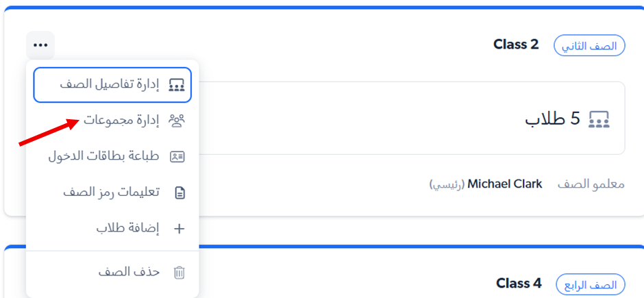Open the three-dot options menu for Class 2
Screen dimensions: 644x298
40,45
